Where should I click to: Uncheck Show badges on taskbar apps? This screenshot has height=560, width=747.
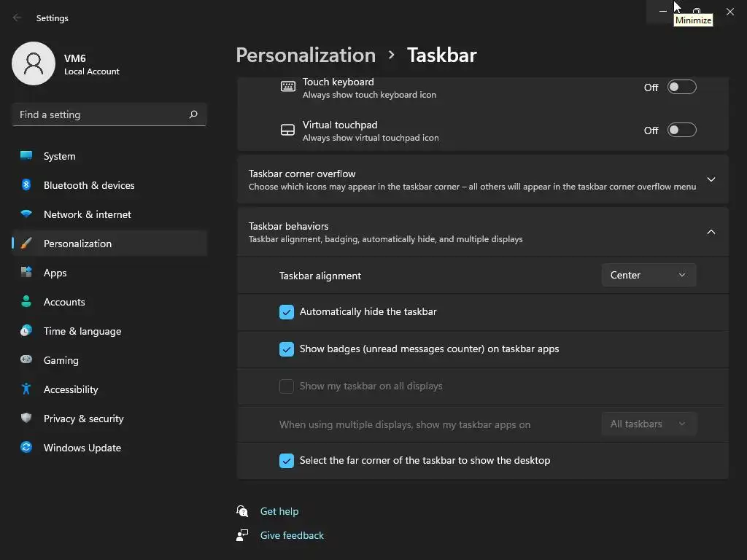pos(287,349)
